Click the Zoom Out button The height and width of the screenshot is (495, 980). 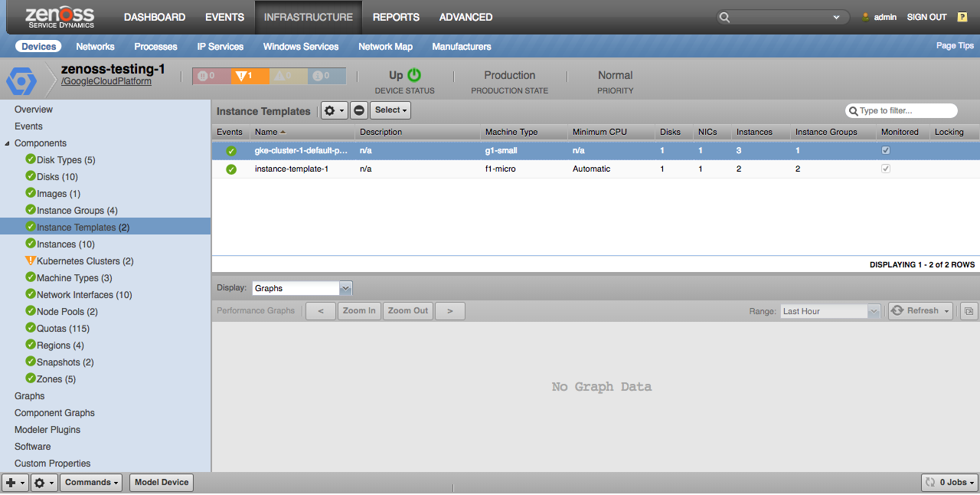[x=408, y=311]
